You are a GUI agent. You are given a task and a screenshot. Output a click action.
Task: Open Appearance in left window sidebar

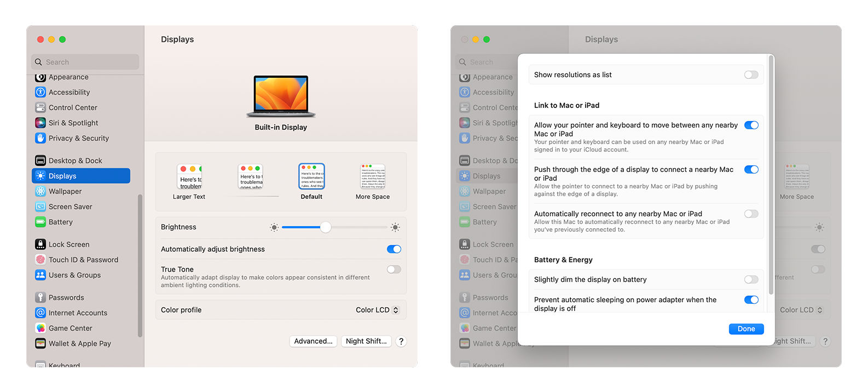click(x=68, y=77)
